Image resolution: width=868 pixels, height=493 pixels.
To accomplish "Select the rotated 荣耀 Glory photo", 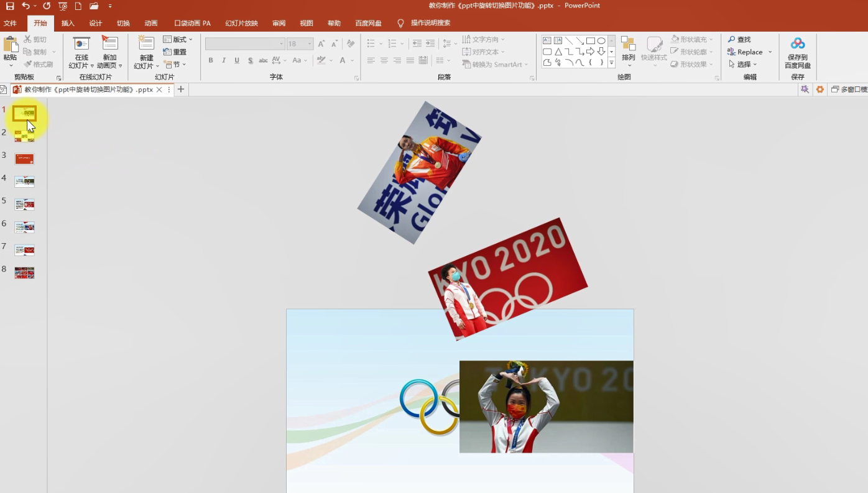I will click(420, 172).
